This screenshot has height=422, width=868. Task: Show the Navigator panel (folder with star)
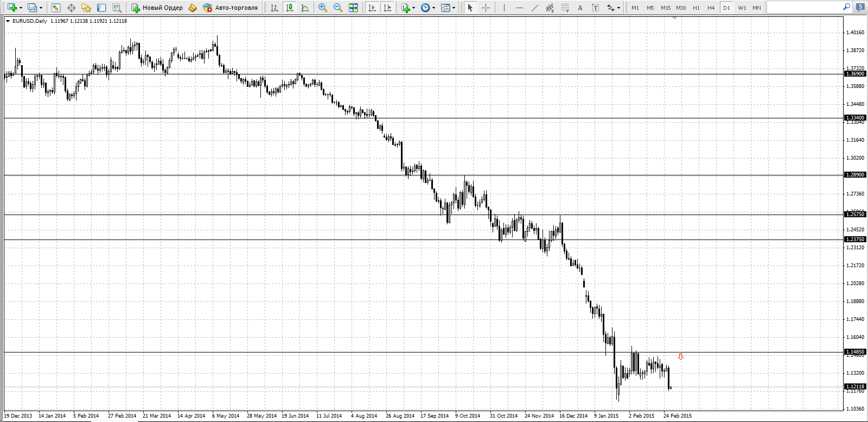click(86, 8)
